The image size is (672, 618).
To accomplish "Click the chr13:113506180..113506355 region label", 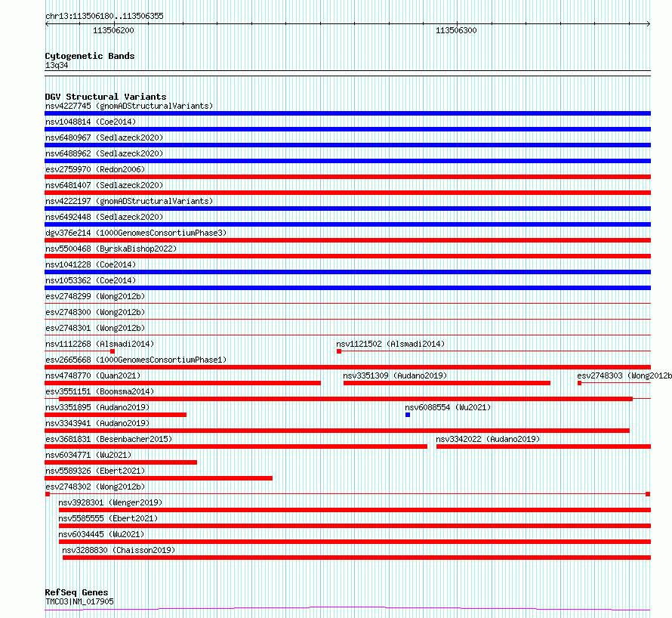I will pyautogui.click(x=104, y=17).
